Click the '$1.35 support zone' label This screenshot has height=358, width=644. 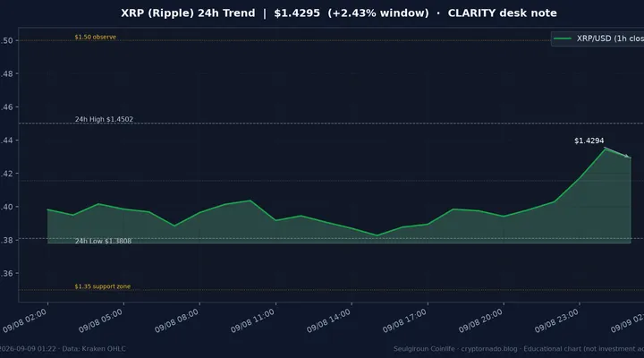[103, 286]
